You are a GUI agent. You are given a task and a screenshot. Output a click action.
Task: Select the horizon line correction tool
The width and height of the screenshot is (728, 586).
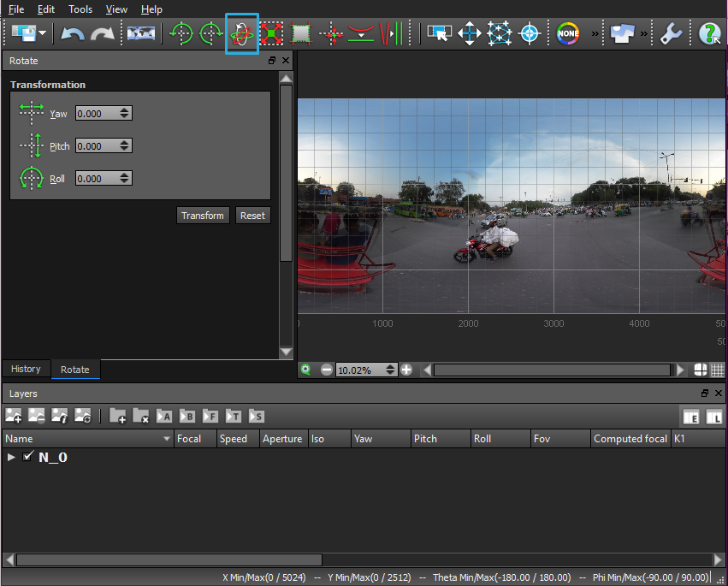pyautogui.click(x=361, y=33)
